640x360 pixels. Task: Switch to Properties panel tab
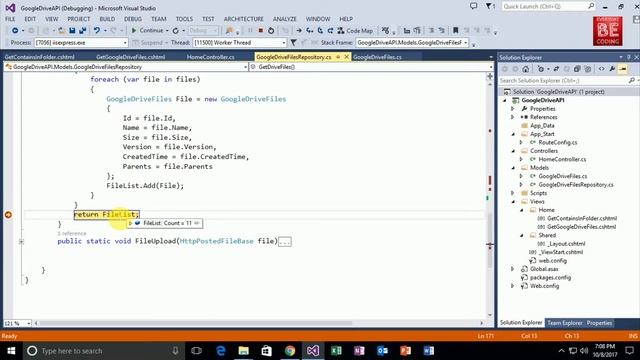point(599,323)
